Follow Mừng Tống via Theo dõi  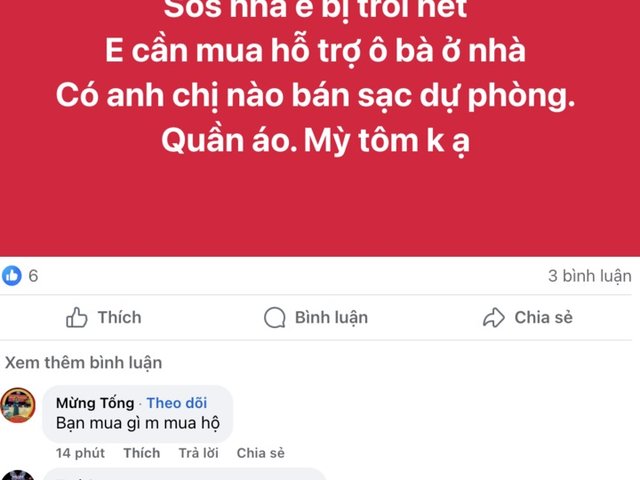pyautogui.click(x=177, y=403)
